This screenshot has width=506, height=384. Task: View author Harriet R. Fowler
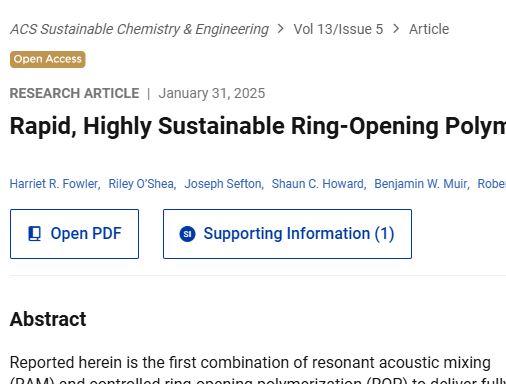tap(55, 184)
